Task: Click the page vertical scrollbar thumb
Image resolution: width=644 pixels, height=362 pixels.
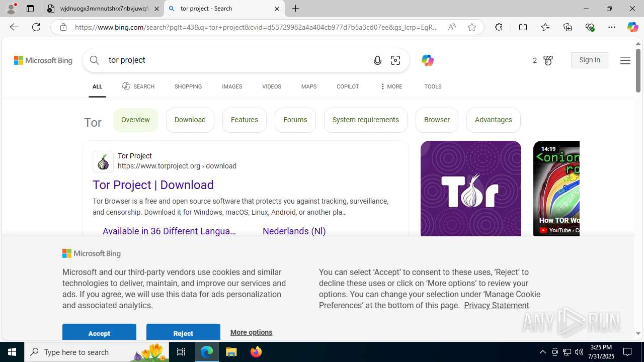Action: (638, 70)
